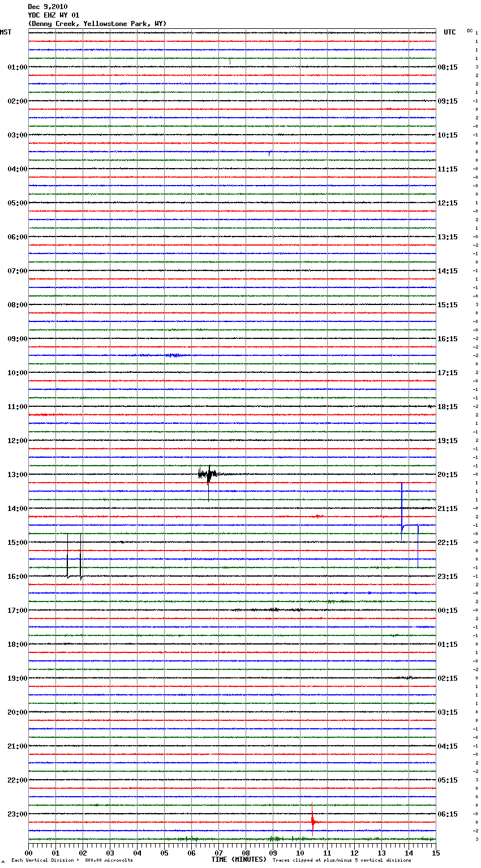Viewport: 481px width, 868px height.
Task: Click the "04:00" MST time label
Action: pyautogui.click(x=18, y=169)
